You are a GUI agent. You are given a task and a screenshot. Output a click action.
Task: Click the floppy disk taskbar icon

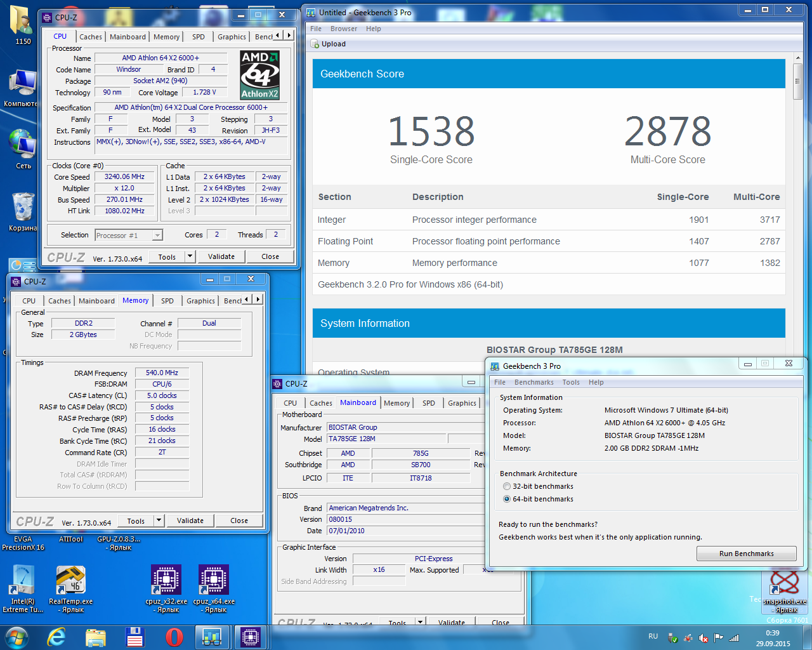point(134,637)
